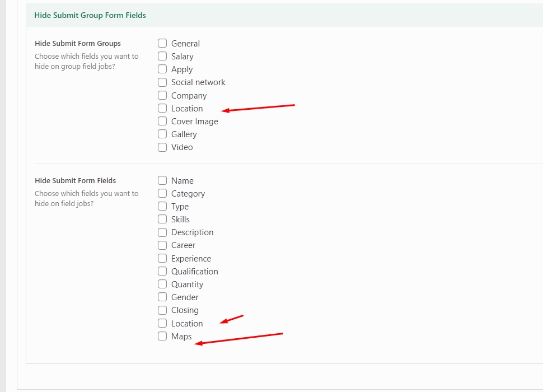This screenshot has height=392, width=543.
Task: Enable the Maps checkbox
Action: 162,336
